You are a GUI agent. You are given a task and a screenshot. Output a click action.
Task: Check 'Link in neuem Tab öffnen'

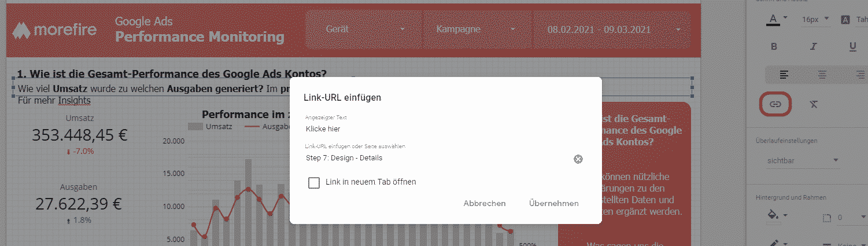(314, 182)
